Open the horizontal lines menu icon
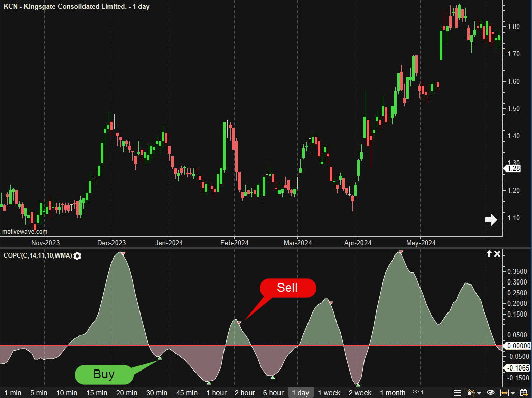The width and height of the screenshot is (532, 398). click(457, 393)
